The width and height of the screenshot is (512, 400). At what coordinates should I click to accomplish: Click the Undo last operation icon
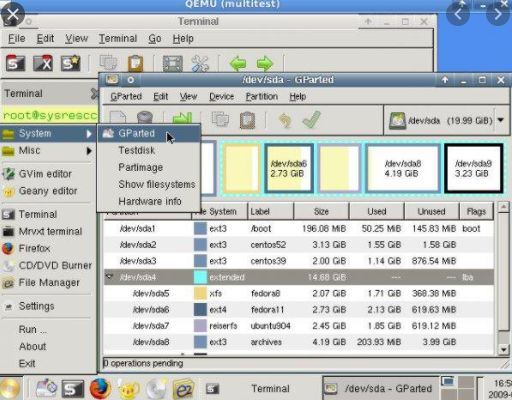[x=285, y=120]
